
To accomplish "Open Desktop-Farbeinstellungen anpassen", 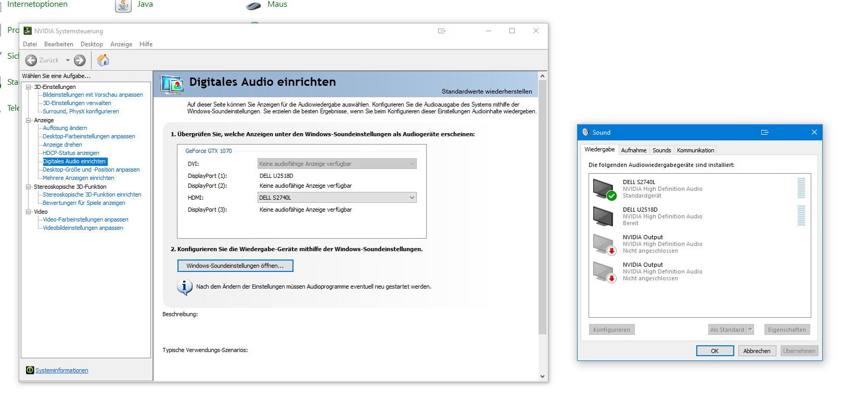I will (89, 136).
